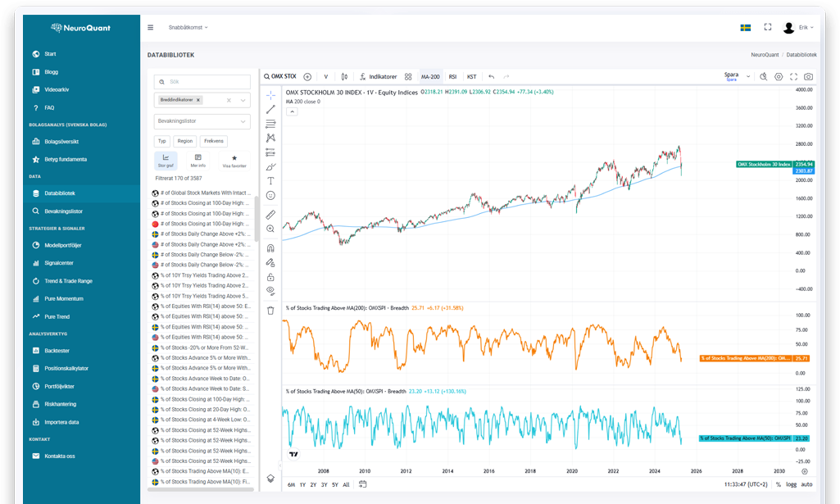The width and height of the screenshot is (840, 504).
Task: Click the ruler measure tool
Action: click(x=270, y=215)
